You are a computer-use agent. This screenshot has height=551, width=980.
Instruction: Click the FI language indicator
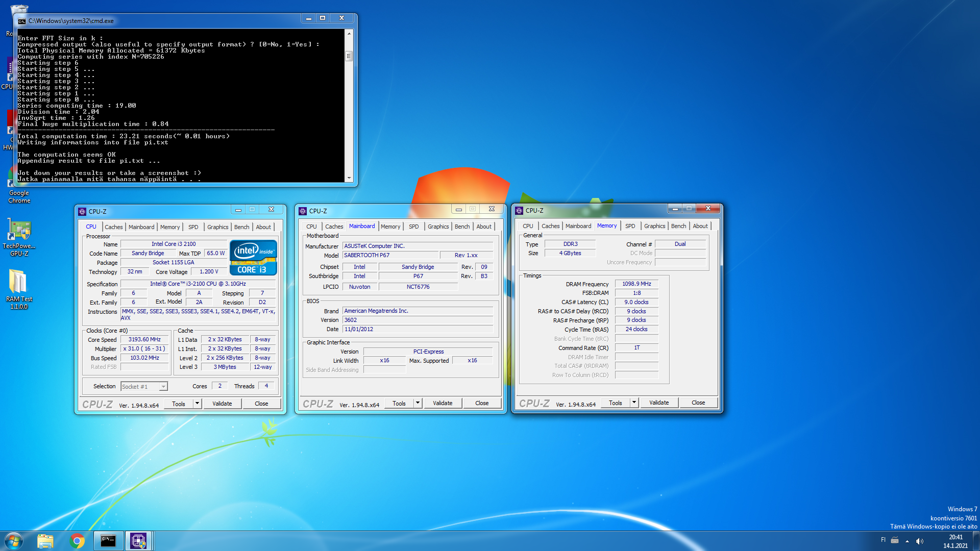click(883, 540)
